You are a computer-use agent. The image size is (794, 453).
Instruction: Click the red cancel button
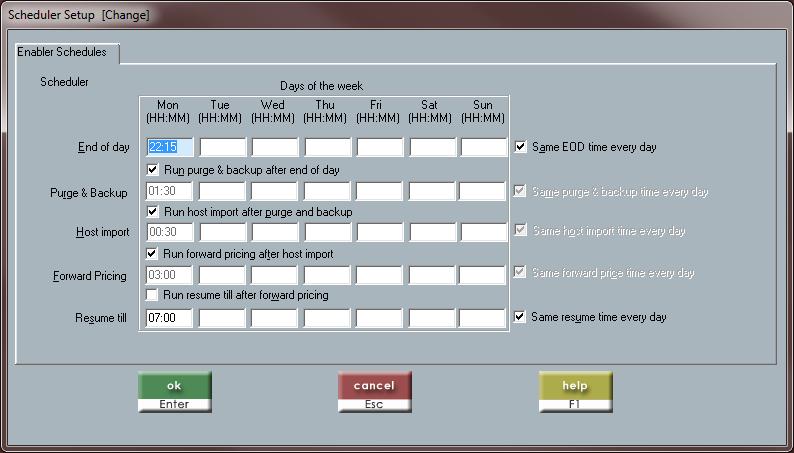[375, 392]
